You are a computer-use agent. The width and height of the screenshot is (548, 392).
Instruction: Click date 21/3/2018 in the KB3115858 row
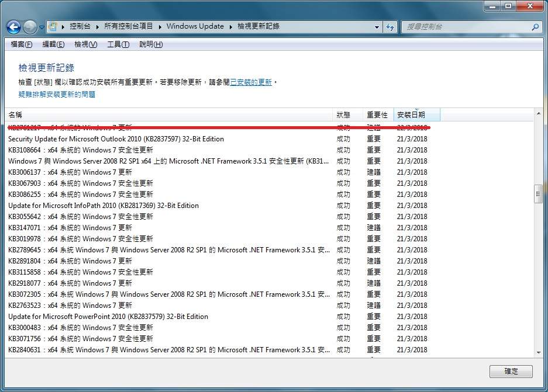(x=412, y=272)
